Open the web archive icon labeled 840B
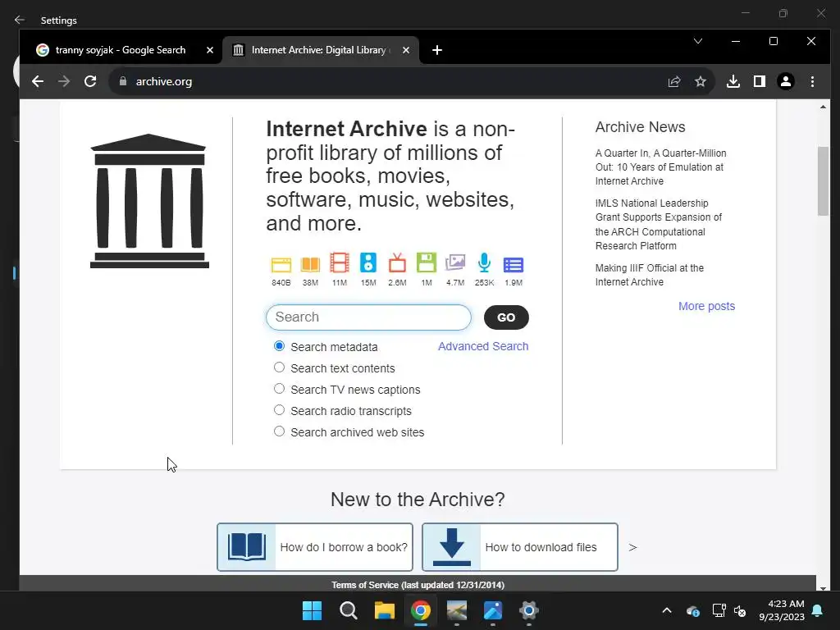Screen dimensions: 840x630 click(x=281, y=265)
